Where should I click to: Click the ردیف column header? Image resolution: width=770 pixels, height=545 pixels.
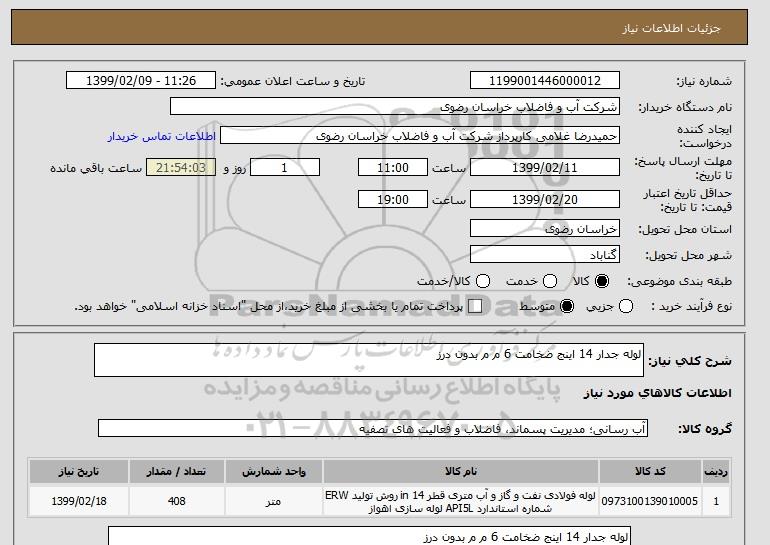tap(716, 471)
